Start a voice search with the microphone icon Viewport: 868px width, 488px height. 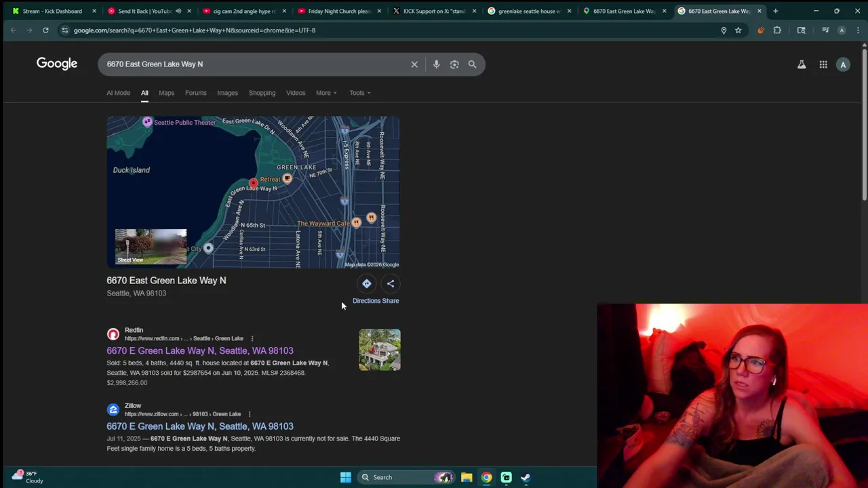click(x=436, y=64)
